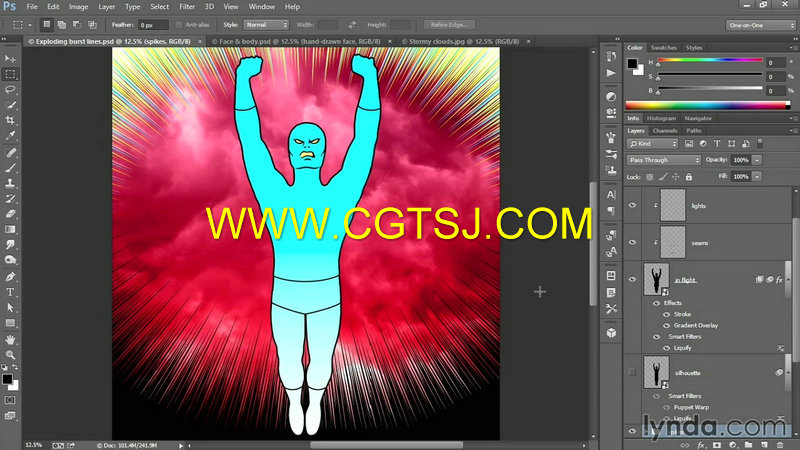The image size is (800, 450).
Task: Select the Eraser tool
Action: pyautogui.click(x=10, y=214)
